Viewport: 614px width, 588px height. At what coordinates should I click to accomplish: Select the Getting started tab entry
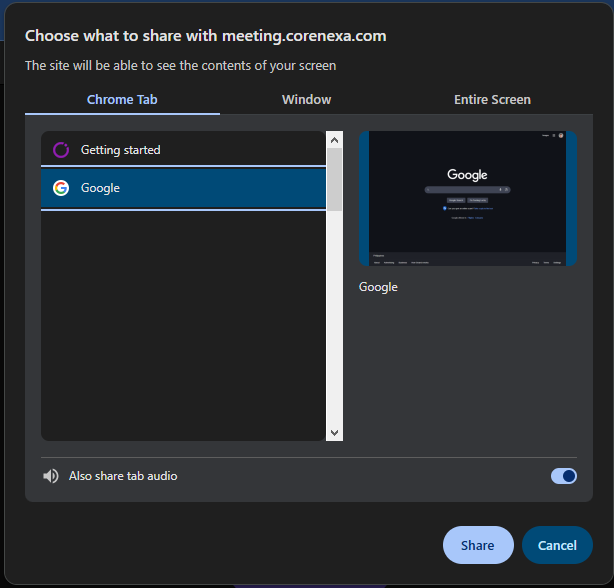coord(183,150)
